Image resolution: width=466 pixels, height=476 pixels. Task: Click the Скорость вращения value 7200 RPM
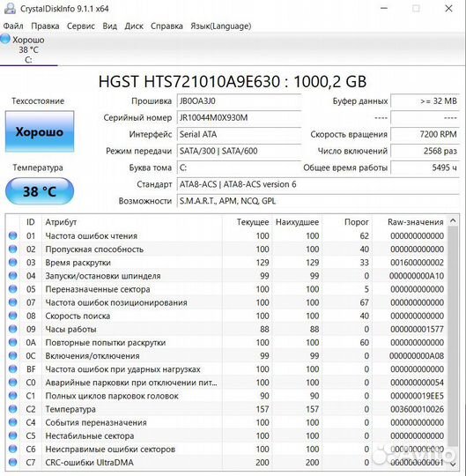425,135
